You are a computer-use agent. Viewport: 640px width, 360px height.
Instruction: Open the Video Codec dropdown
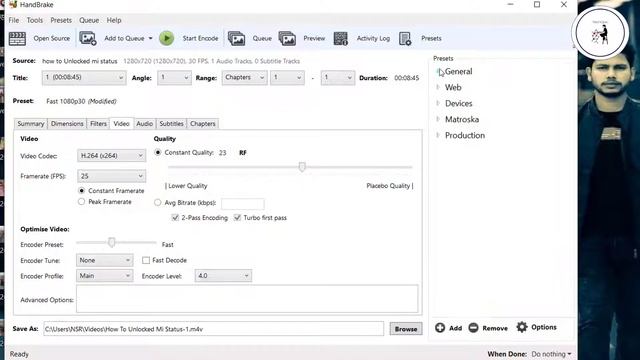111,156
